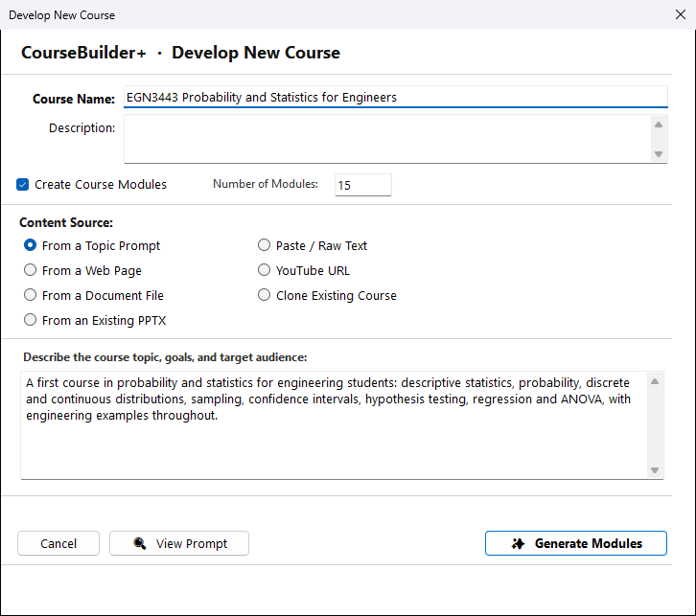Click the magnifier icon on View Prompt
Viewport: 696px width, 616px height.
[x=140, y=543]
